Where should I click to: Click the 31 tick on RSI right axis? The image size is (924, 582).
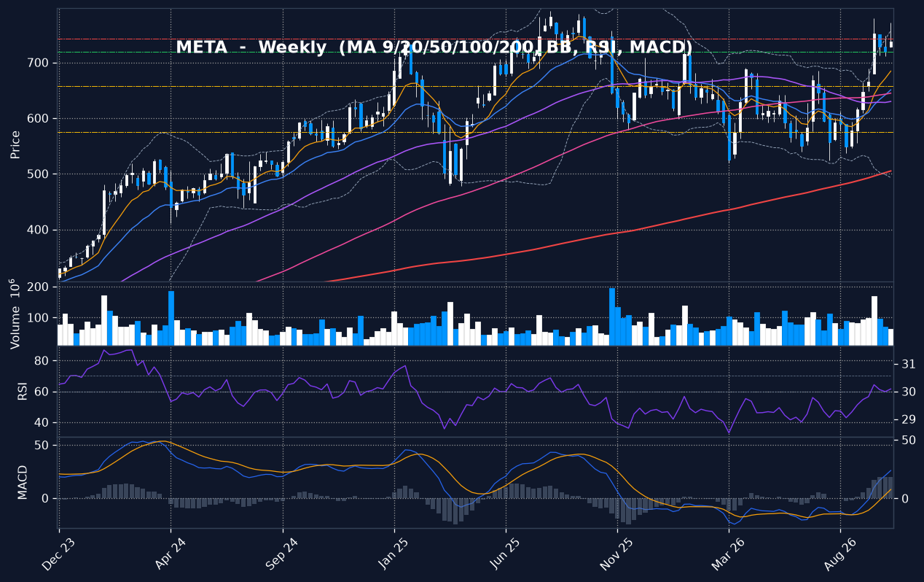(x=908, y=365)
